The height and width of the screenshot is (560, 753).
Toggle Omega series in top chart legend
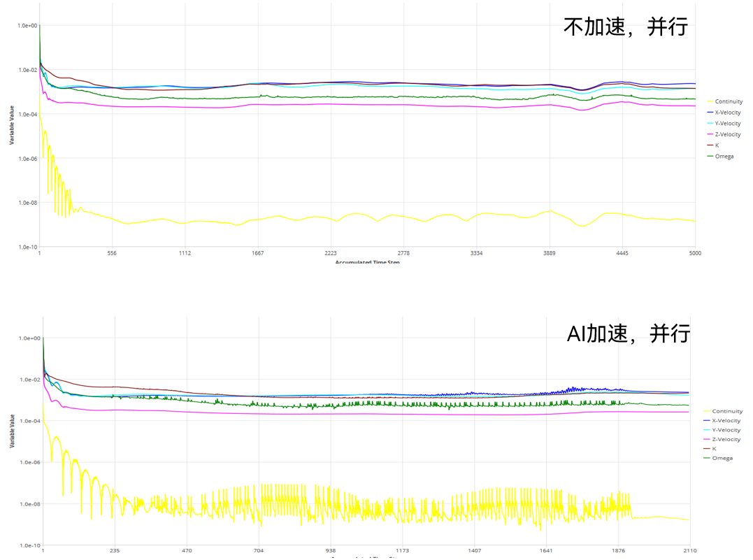720,156
